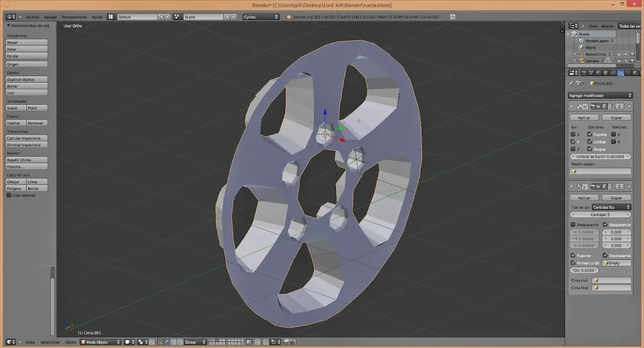This screenshot has width=644, height=348.
Task: Click the snap magnet icon
Action: [266, 342]
